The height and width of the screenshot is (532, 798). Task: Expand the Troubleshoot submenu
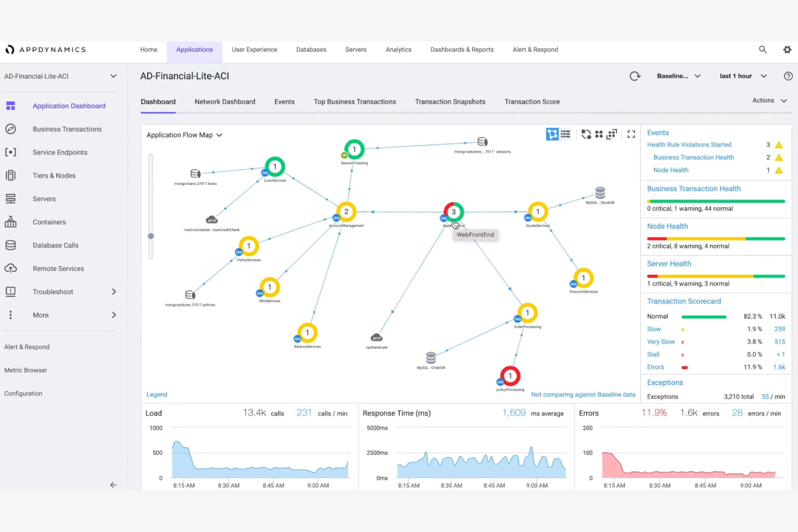click(114, 292)
